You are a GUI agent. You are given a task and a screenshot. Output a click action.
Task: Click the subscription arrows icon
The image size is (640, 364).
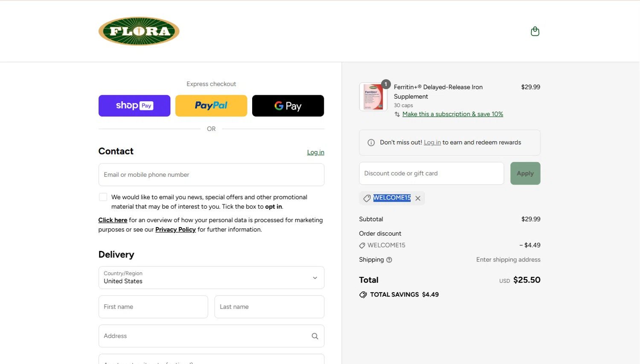pyautogui.click(x=397, y=114)
